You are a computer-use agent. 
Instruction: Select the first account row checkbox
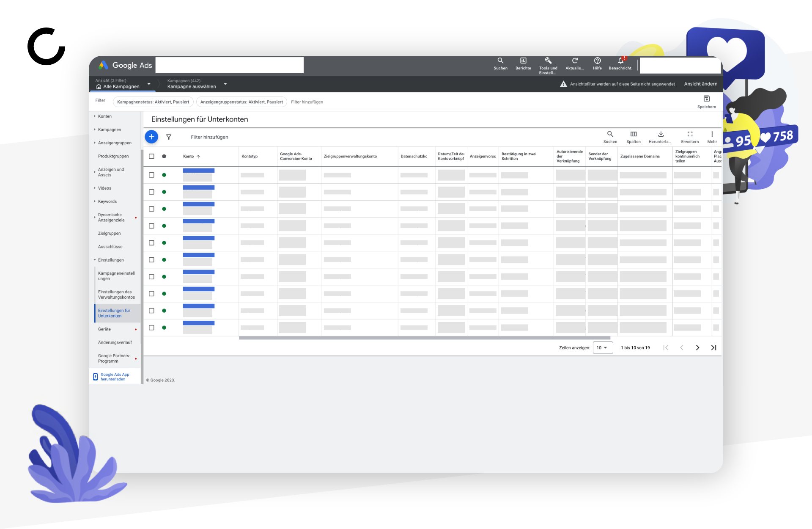[x=151, y=175]
